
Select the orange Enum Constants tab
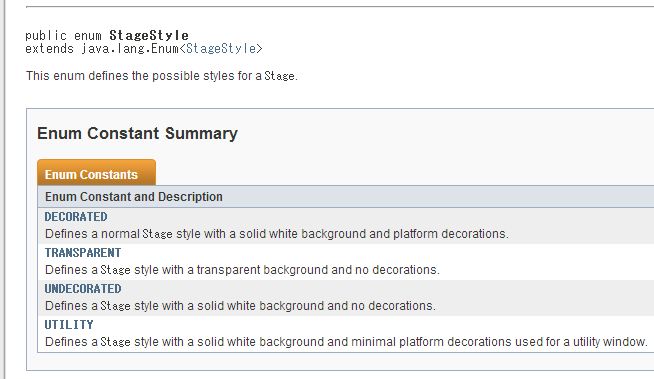(x=96, y=173)
